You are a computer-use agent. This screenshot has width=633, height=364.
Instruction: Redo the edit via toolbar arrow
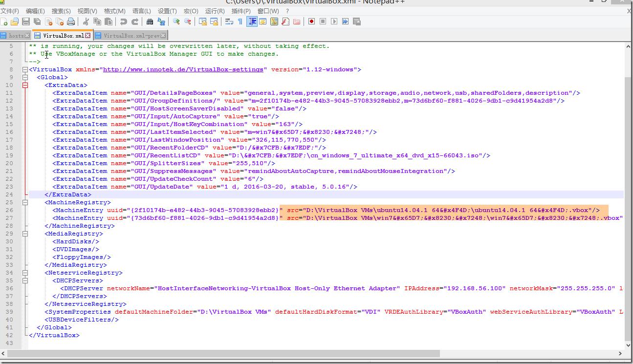[x=135, y=21]
